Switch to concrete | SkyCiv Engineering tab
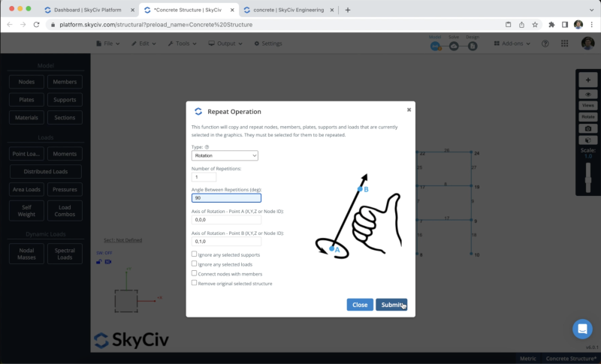Image resolution: width=601 pixels, height=364 pixels. 288,10
